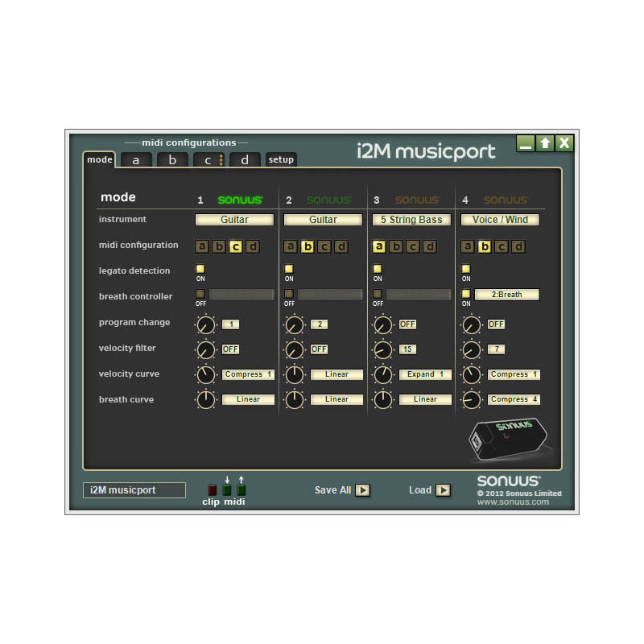Select the sonuus logo for mode 4
Viewport: 644px width, 644px height.
(506, 200)
